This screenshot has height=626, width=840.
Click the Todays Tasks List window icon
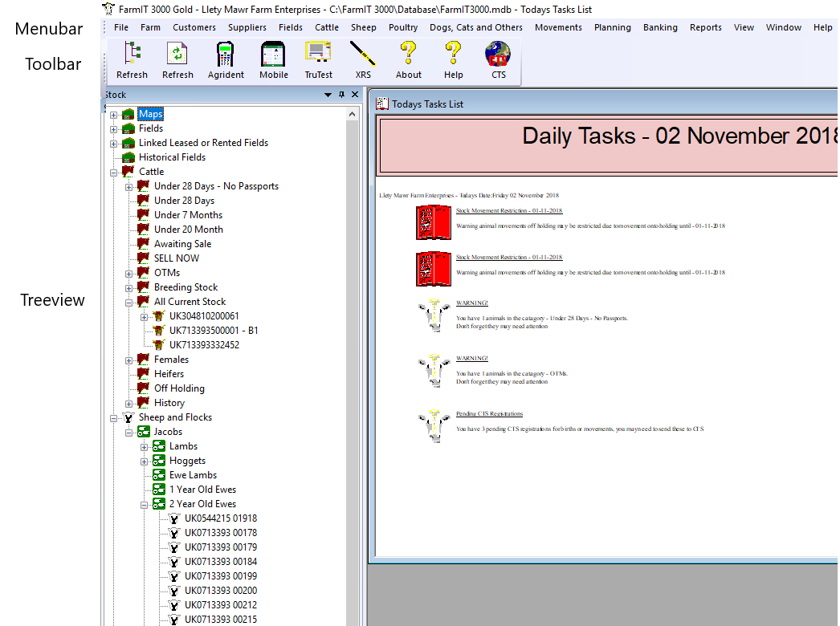(382, 104)
